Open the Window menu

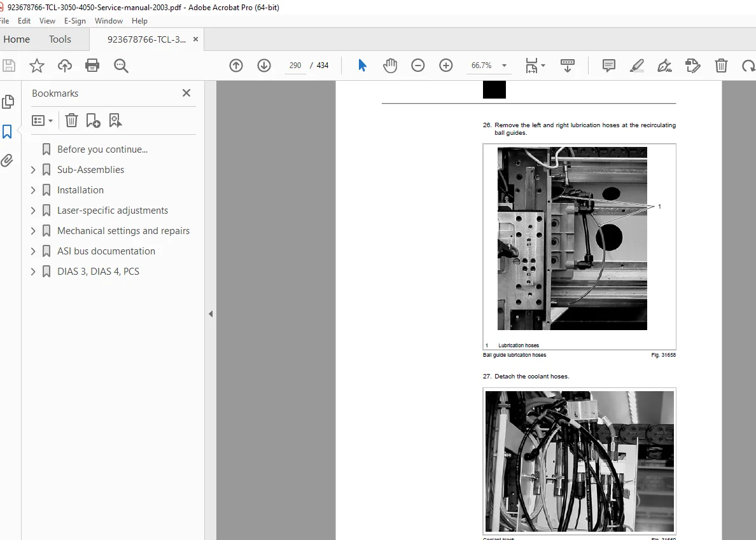pos(108,21)
